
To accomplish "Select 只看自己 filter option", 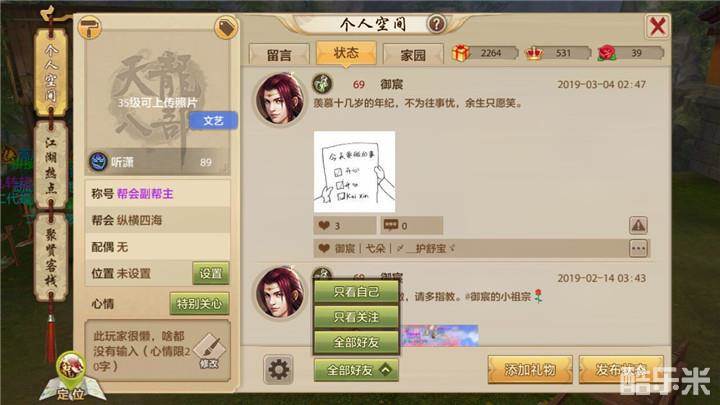I will [356, 292].
